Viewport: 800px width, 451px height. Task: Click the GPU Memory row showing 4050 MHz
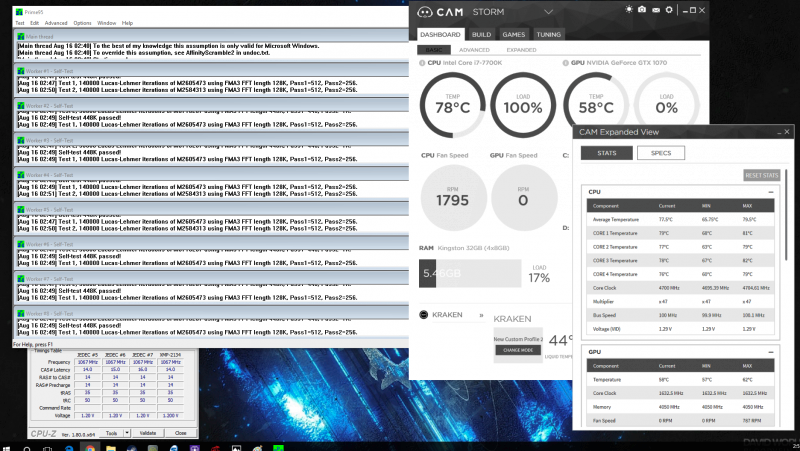click(x=680, y=407)
